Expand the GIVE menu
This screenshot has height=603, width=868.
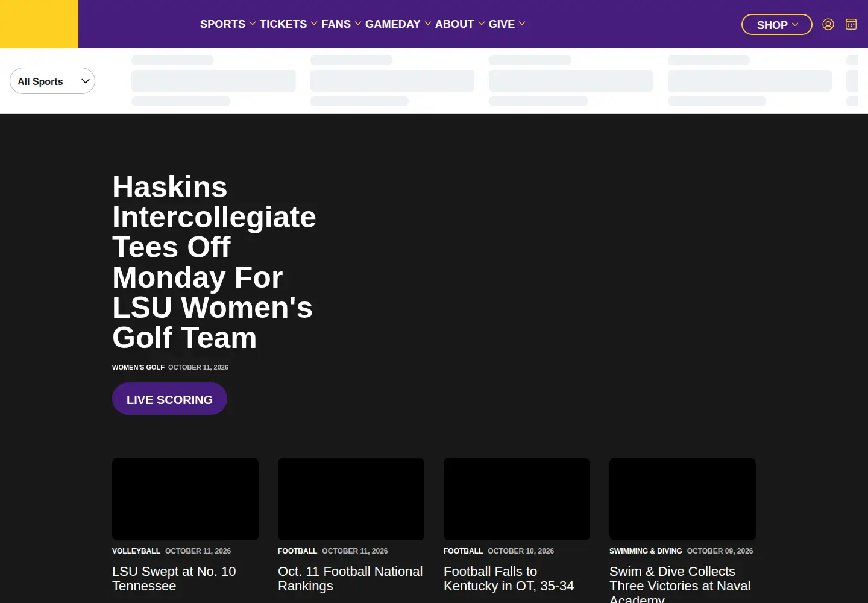click(x=507, y=24)
